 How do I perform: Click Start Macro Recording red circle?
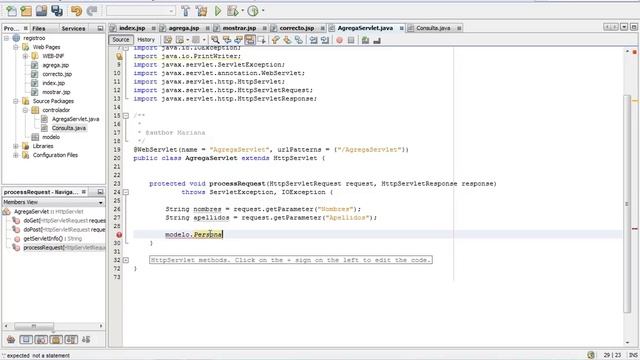pos(340,40)
